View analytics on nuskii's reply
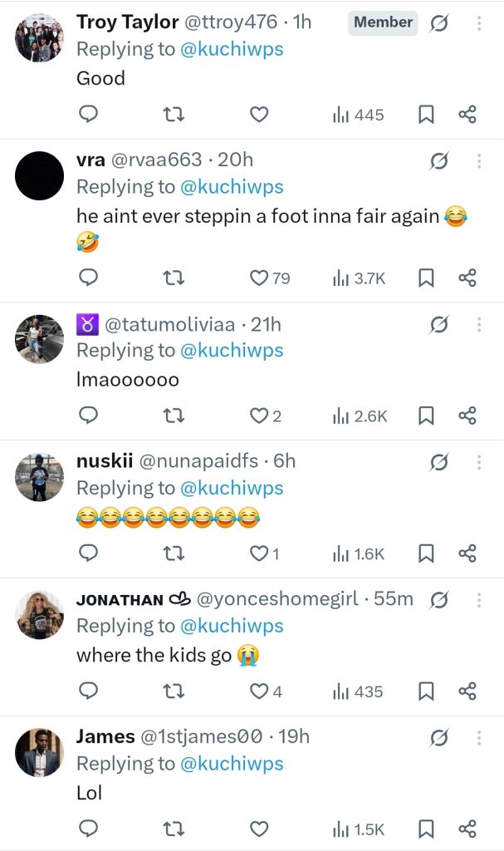The width and height of the screenshot is (504, 851). tap(358, 553)
